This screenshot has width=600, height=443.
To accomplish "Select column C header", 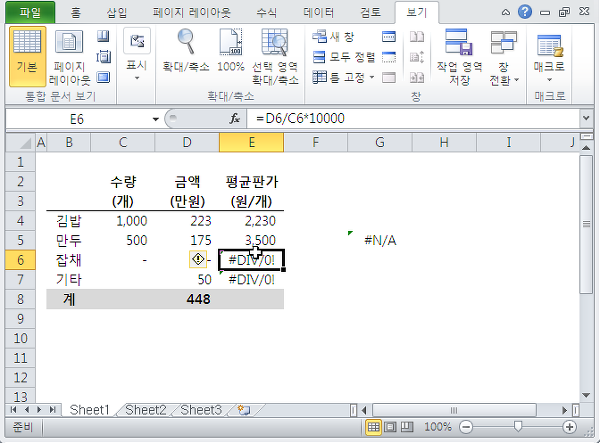I will [122, 143].
